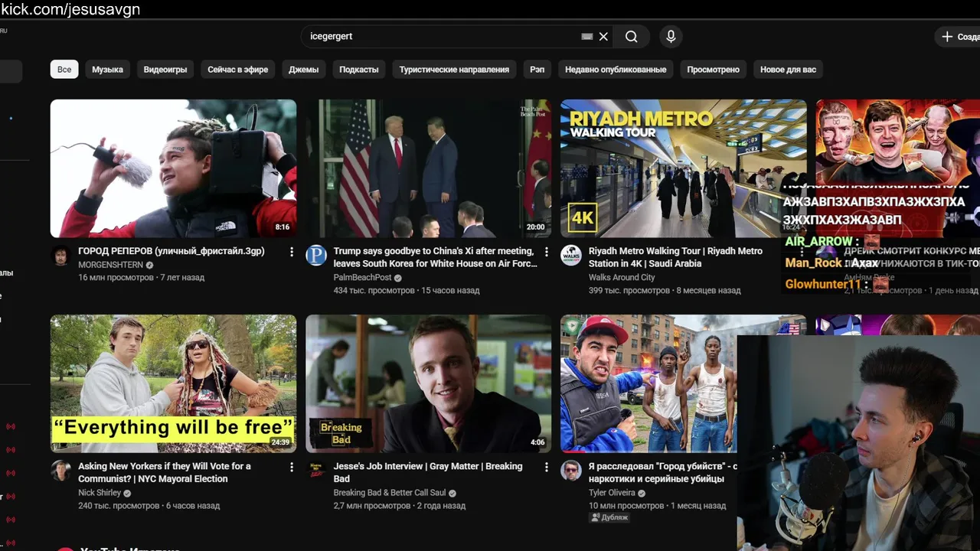
Task: Open MORGENSHTERN channel name link
Action: 110,265
